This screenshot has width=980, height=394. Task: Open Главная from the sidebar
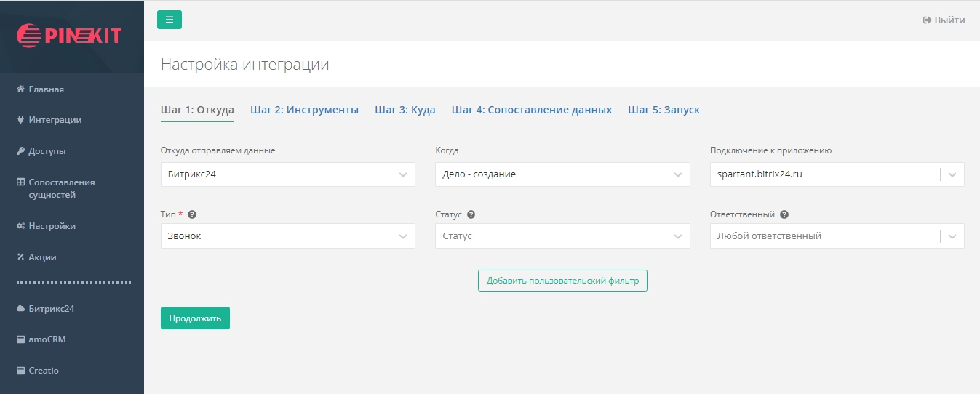tap(46, 89)
